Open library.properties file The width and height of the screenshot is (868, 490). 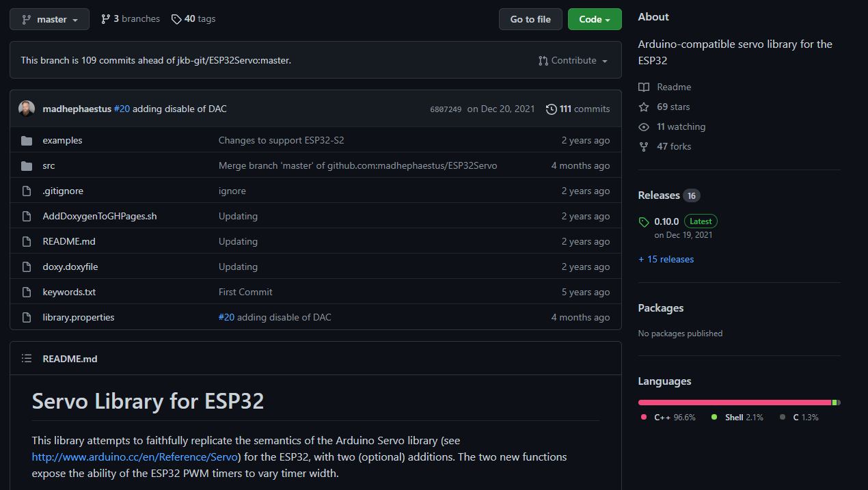[x=79, y=318]
